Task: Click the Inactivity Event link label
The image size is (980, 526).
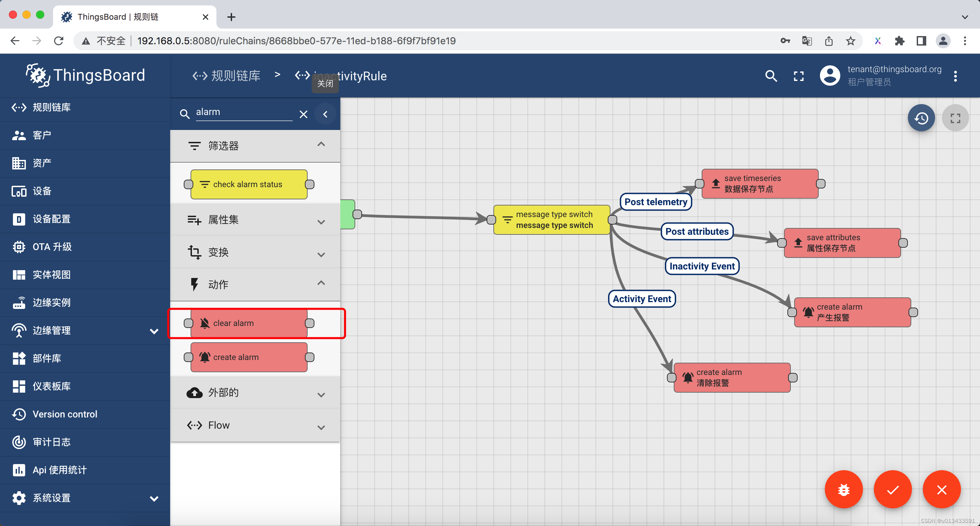Action: click(x=702, y=266)
